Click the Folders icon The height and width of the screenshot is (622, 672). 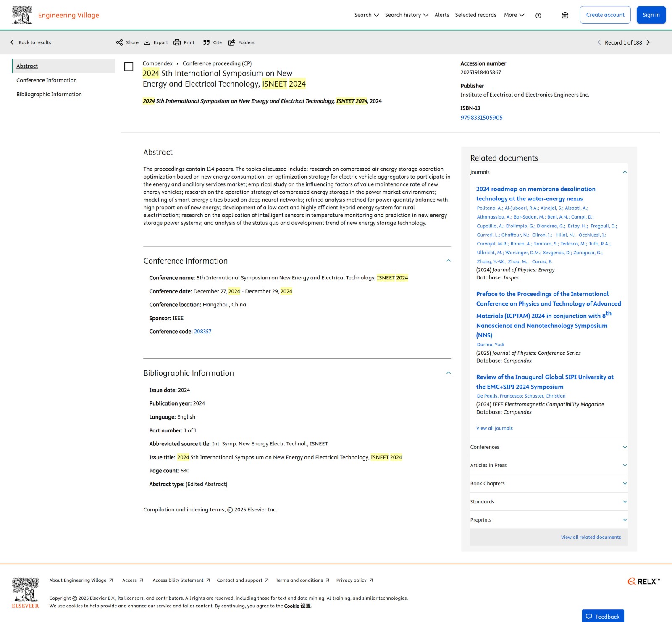coord(231,42)
